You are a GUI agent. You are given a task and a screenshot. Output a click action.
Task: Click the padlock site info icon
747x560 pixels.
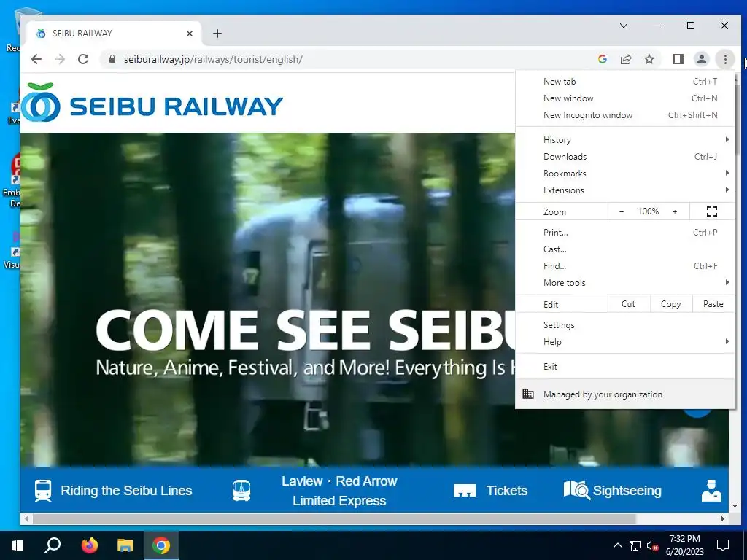tap(112, 59)
